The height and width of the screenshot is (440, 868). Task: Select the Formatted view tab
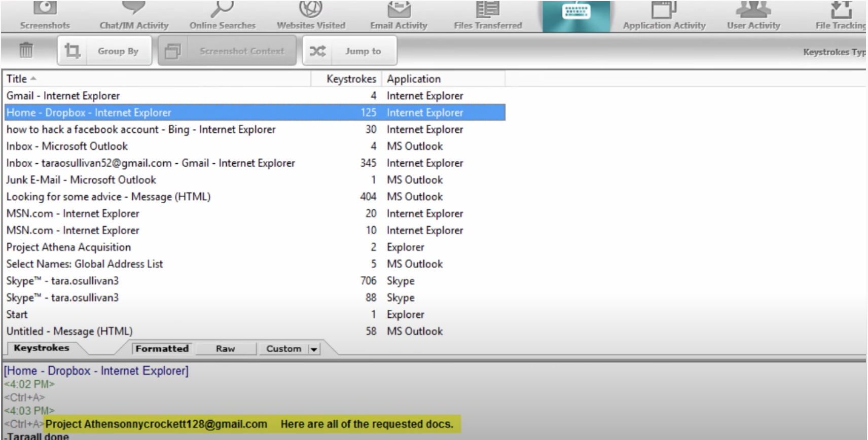(162, 349)
